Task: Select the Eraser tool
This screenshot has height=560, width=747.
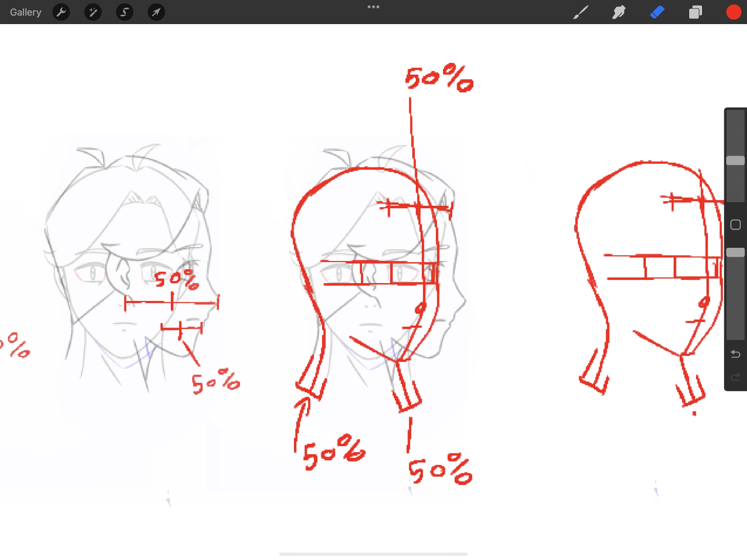Action: [657, 12]
